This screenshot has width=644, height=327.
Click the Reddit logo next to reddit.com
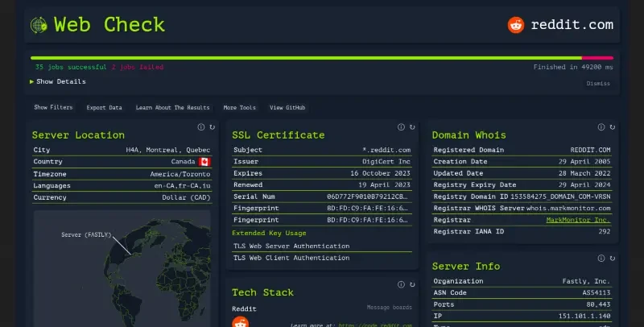point(516,25)
